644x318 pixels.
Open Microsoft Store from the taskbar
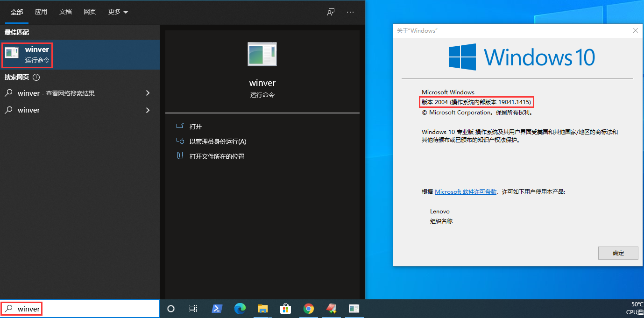285,309
